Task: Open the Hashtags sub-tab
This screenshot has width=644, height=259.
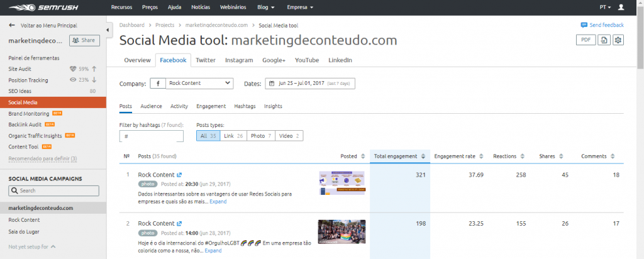Action: pyautogui.click(x=245, y=106)
